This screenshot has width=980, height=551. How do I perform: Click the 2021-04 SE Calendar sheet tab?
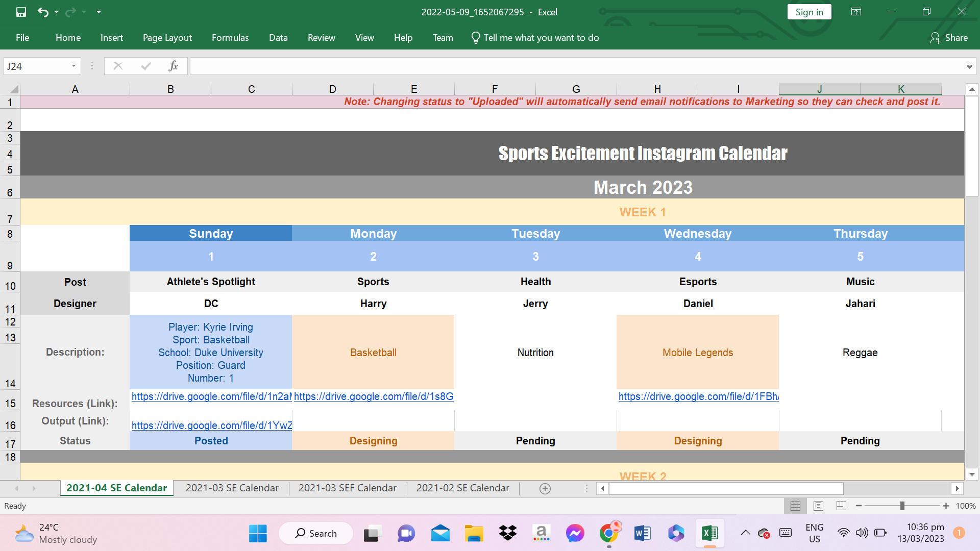point(117,488)
